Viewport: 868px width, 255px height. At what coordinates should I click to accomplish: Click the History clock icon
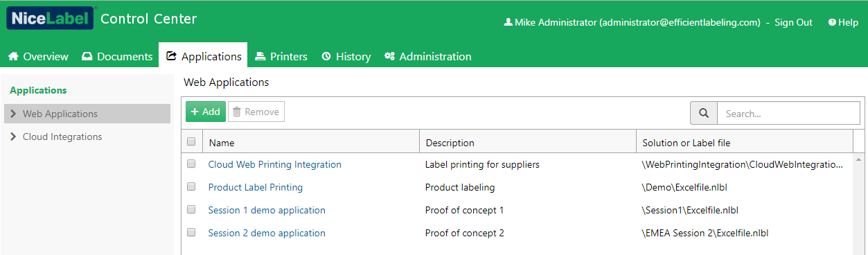[326, 56]
